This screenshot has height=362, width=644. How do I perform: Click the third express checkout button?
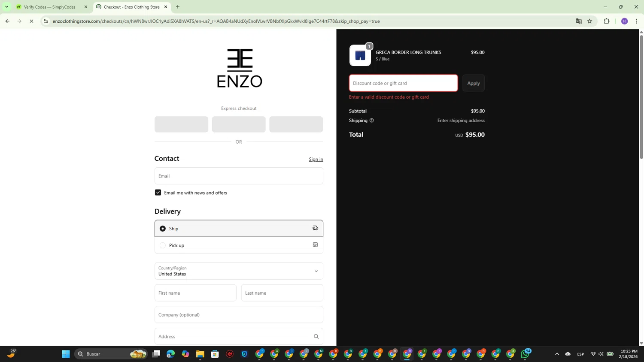[x=296, y=124]
